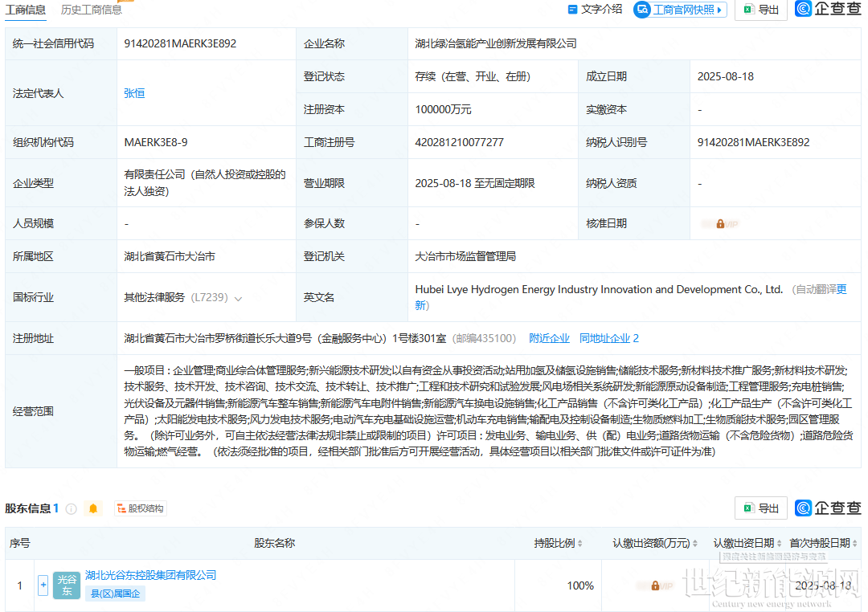868x612 pixels.
Task: Click the 附近企业 nearby companies link
Action: pos(549,338)
